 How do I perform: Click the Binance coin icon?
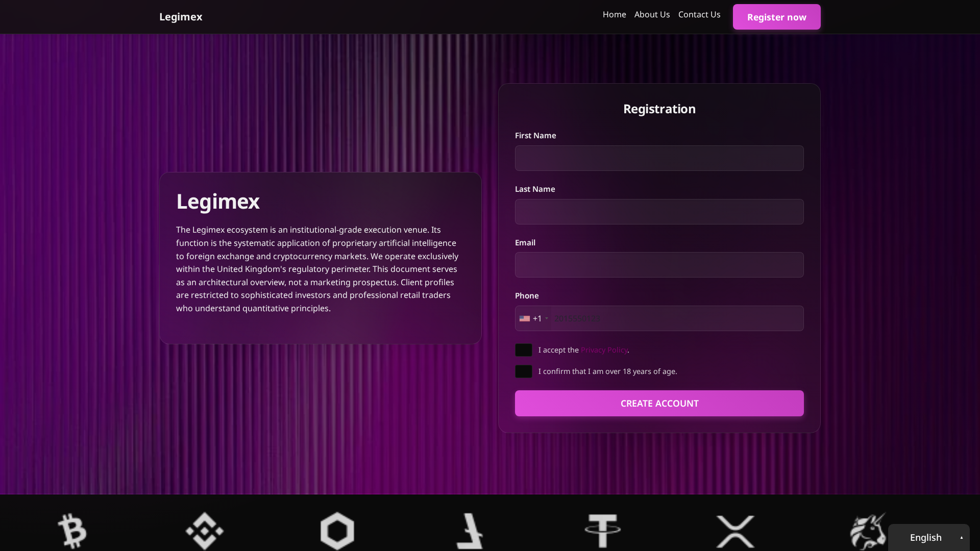point(205,531)
